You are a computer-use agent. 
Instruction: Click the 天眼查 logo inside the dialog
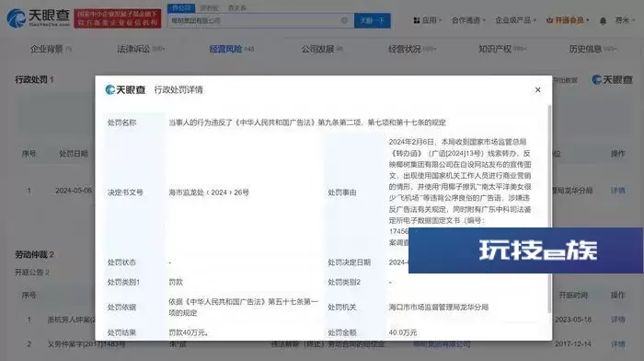tap(125, 89)
